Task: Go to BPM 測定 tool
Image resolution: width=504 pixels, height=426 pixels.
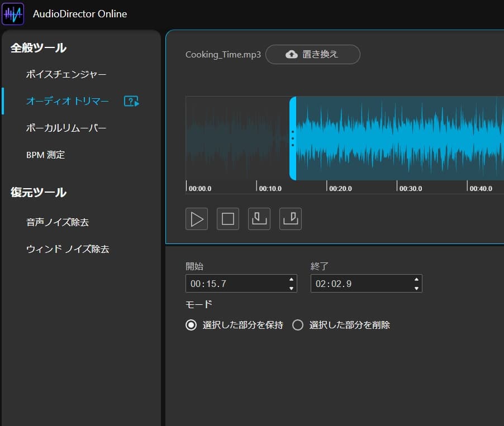Action: pyautogui.click(x=45, y=155)
